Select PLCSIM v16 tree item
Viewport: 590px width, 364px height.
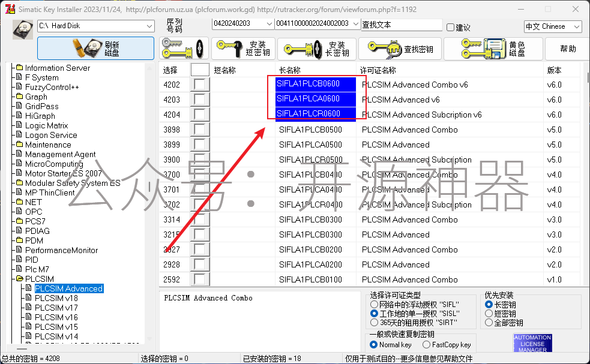tap(56, 317)
